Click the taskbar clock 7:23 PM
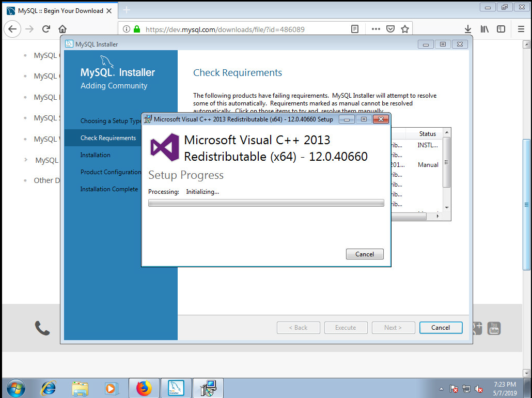This screenshot has width=532, height=398. point(505,385)
